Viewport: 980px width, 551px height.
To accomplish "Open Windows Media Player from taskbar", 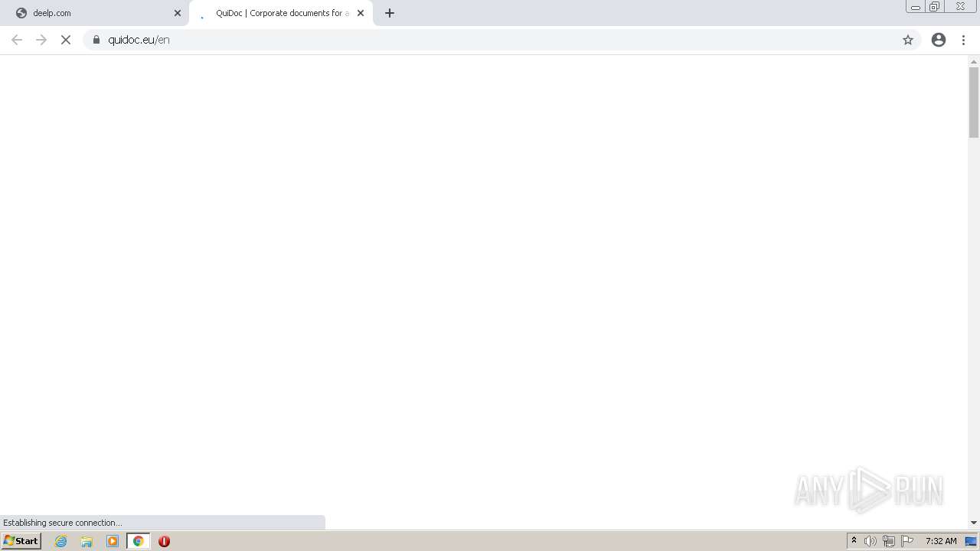I will (113, 541).
